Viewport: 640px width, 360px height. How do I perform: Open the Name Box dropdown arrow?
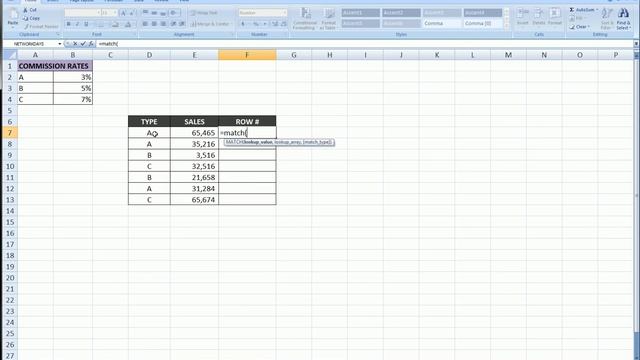(60, 44)
